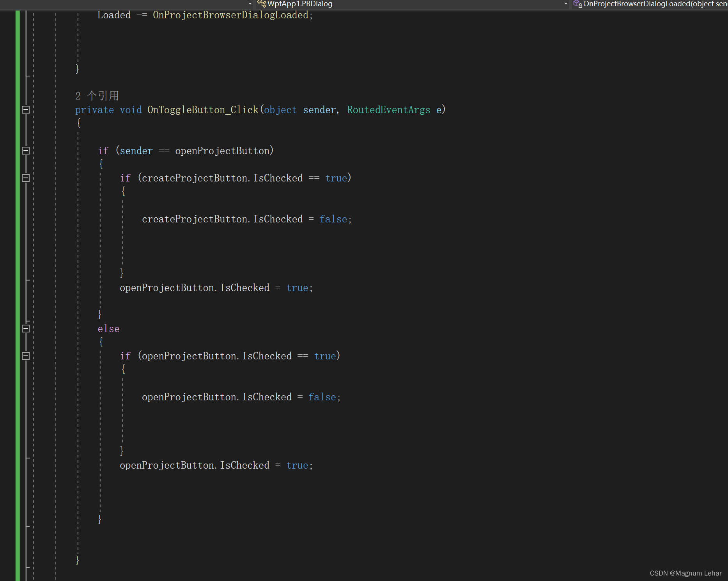This screenshot has width=728, height=581.
Task: Click the true value assigned to openProjectButton.IsChecked
Action: (298, 288)
